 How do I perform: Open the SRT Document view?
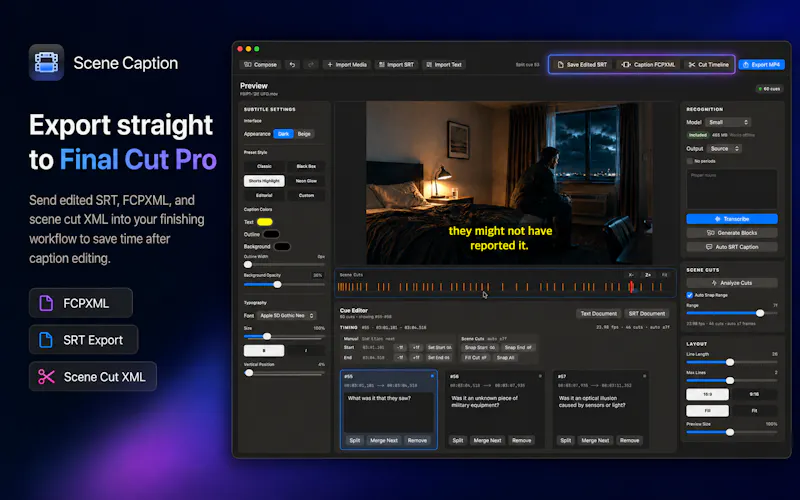pyautogui.click(x=646, y=313)
